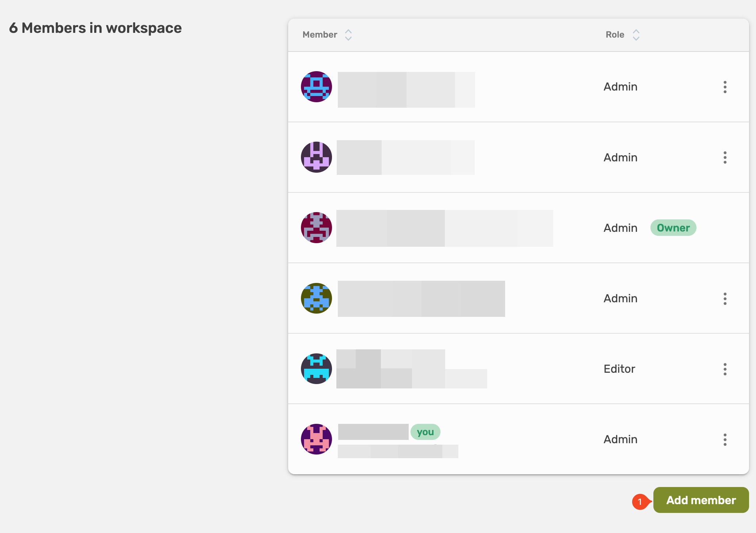Click the lavender pixel avatar in second row
756x533 pixels.
point(316,157)
